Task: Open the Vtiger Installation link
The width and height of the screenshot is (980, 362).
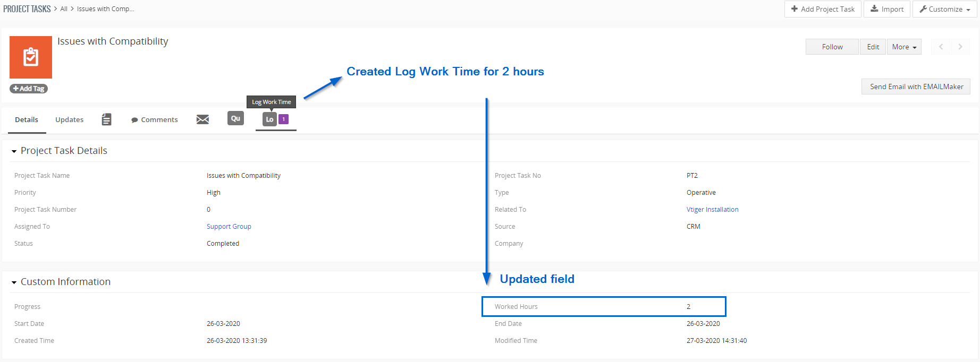Action: pos(712,210)
